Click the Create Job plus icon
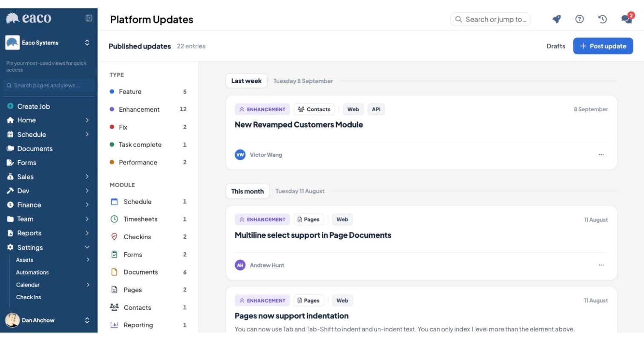This screenshot has width=644, height=341. [10, 106]
